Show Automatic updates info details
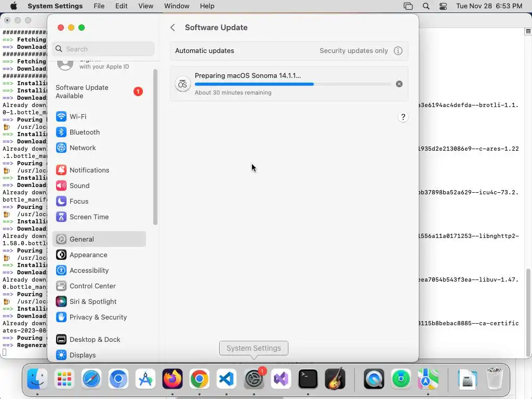Viewport: 532px width, 399px height. [398, 51]
